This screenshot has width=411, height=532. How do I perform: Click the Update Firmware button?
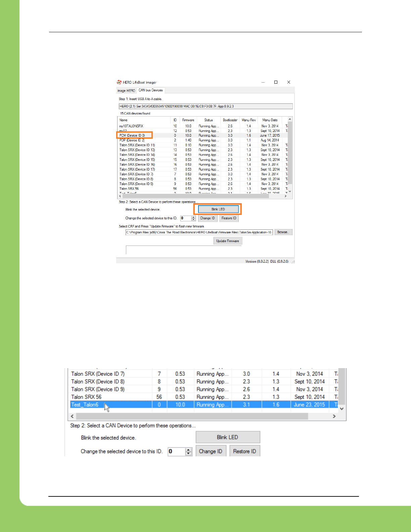228,241
